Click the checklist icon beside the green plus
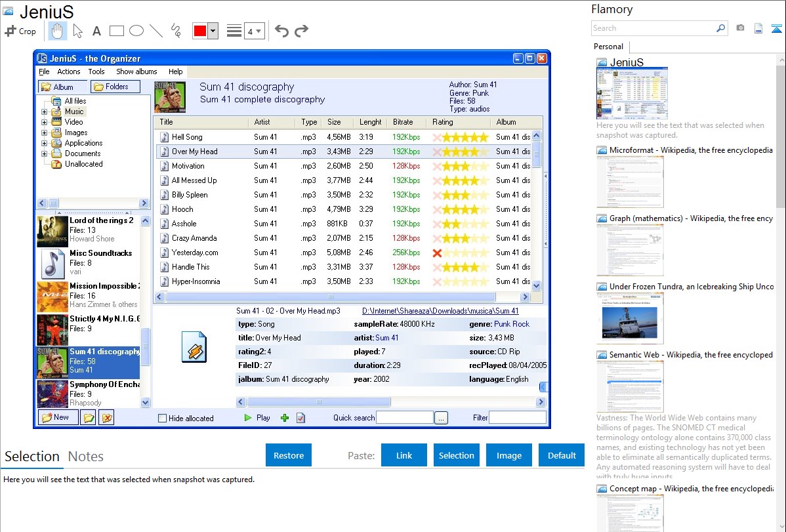Image resolution: width=786 pixels, height=532 pixels. pos(300,418)
